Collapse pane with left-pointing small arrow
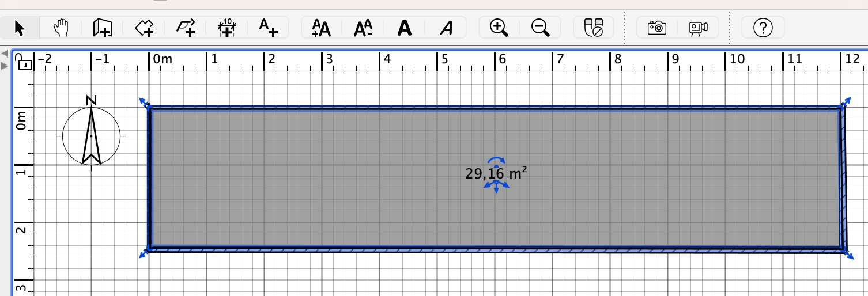This screenshot has height=296, width=868. [x=6, y=54]
